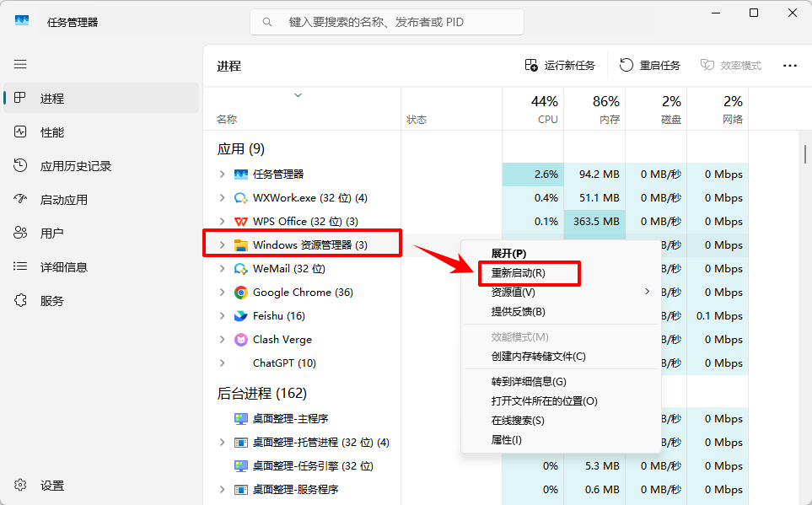Click the process search input field

[387, 22]
